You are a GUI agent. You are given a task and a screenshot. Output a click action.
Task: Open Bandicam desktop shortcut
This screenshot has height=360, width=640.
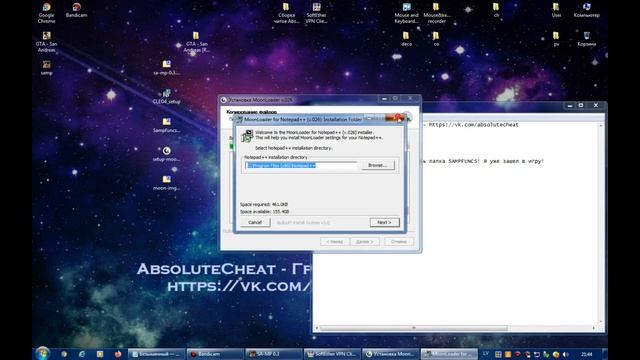pos(76,10)
